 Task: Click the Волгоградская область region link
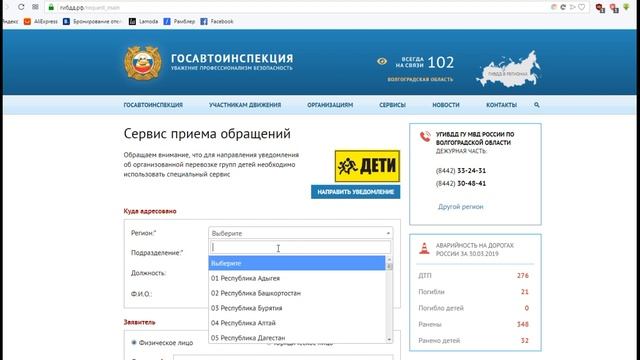click(x=420, y=79)
